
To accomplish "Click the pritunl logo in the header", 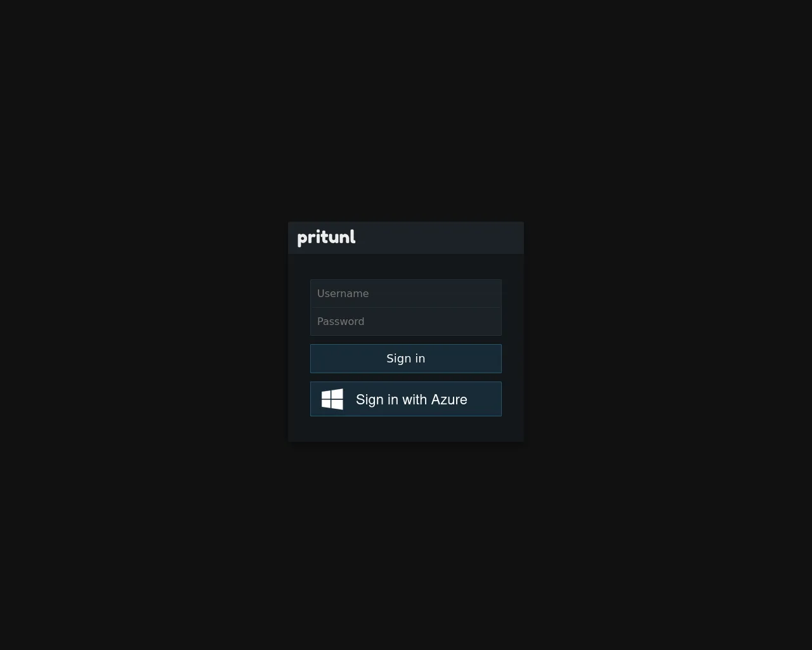I will [x=326, y=237].
